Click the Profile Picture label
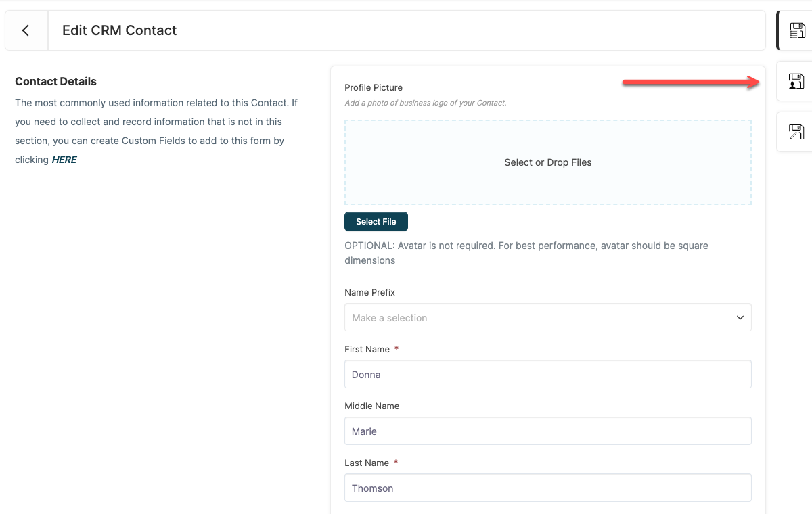 (374, 87)
